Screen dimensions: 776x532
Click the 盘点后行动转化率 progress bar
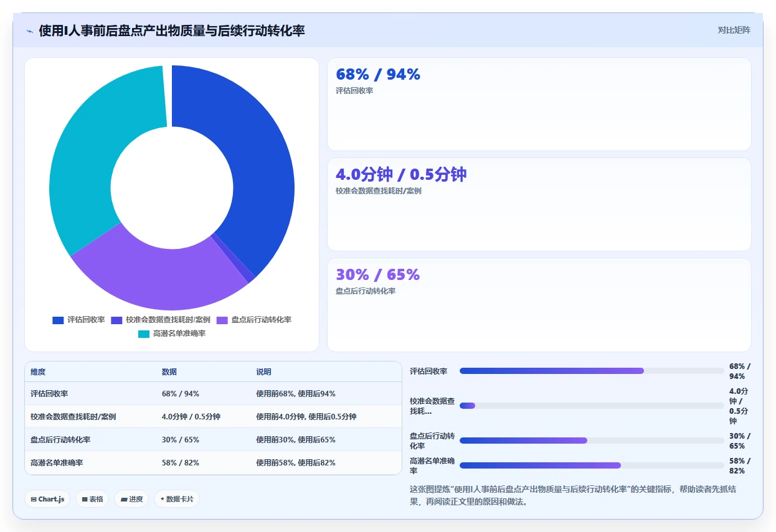click(x=592, y=441)
